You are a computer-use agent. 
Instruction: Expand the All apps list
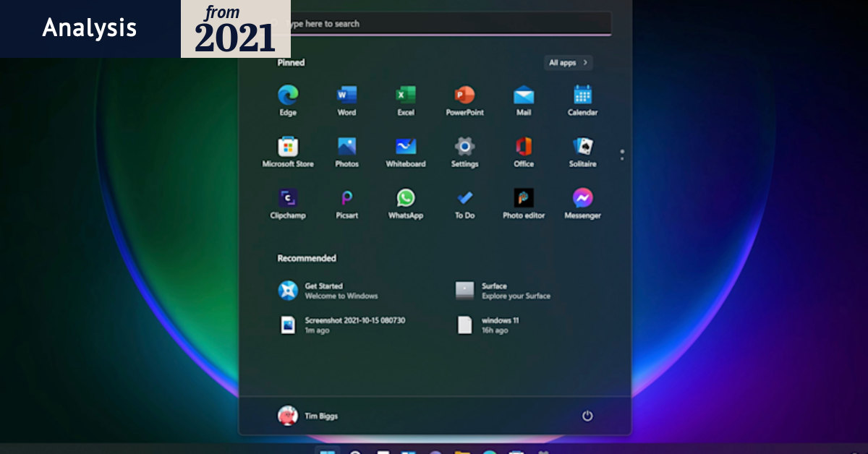569,63
